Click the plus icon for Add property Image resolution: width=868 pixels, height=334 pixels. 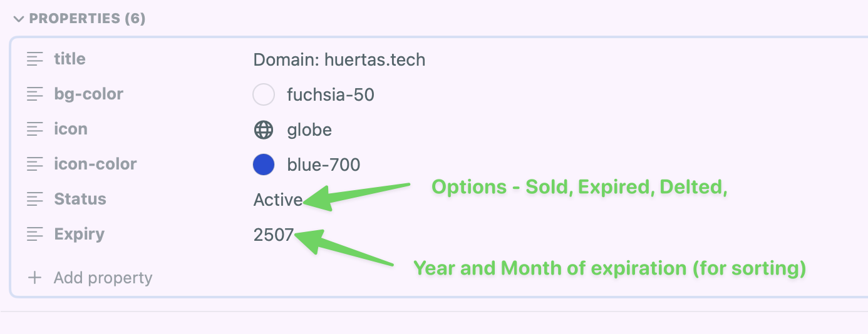pyautogui.click(x=36, y=278)
